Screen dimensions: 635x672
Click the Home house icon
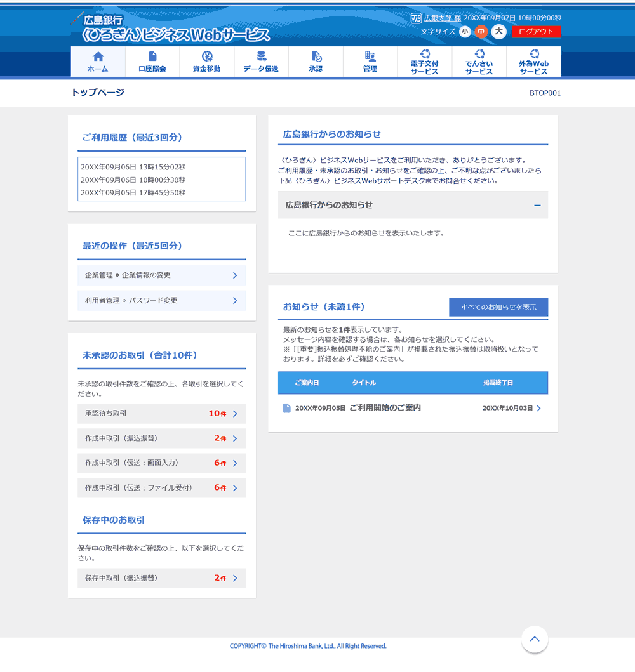point(98,56)
